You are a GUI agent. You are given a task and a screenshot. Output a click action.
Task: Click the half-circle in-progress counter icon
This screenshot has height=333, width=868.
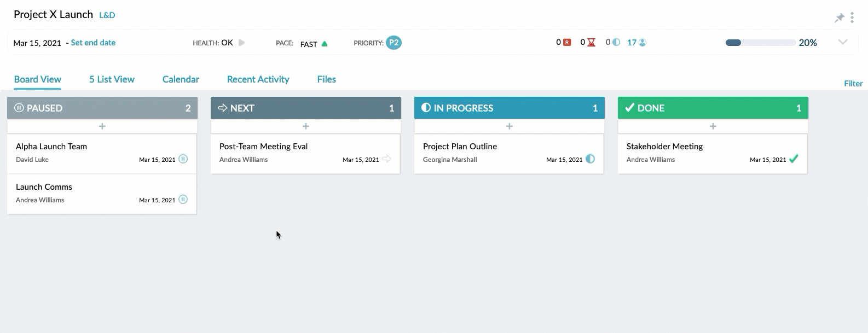point(616,42)
